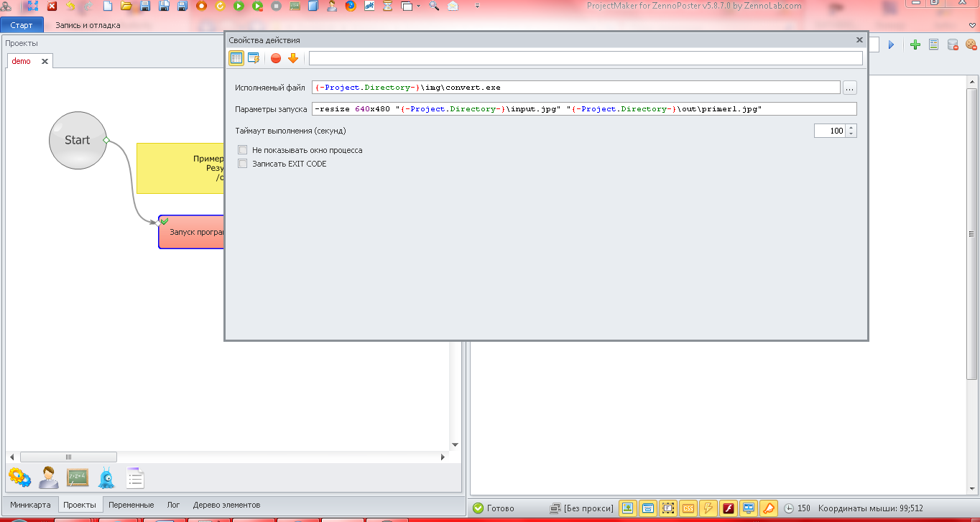Image resolution: width=980 pixels, height=522 pixels.
Task: Click the hourglass icon in the top toolbar
Action: pyautogui.click(x=388, y=6)
